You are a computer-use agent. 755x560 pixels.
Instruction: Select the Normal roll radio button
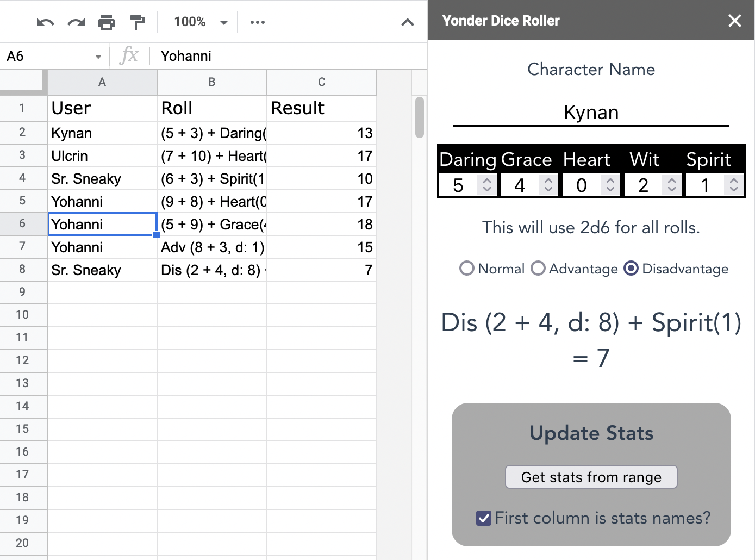pos(467,269)
